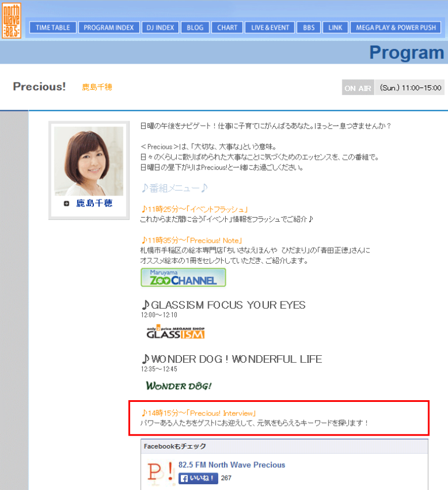Image resolution: width=448 pixels, height=490 pixels.
Task: Visit the BLOG section
Action: coord(195,27)
